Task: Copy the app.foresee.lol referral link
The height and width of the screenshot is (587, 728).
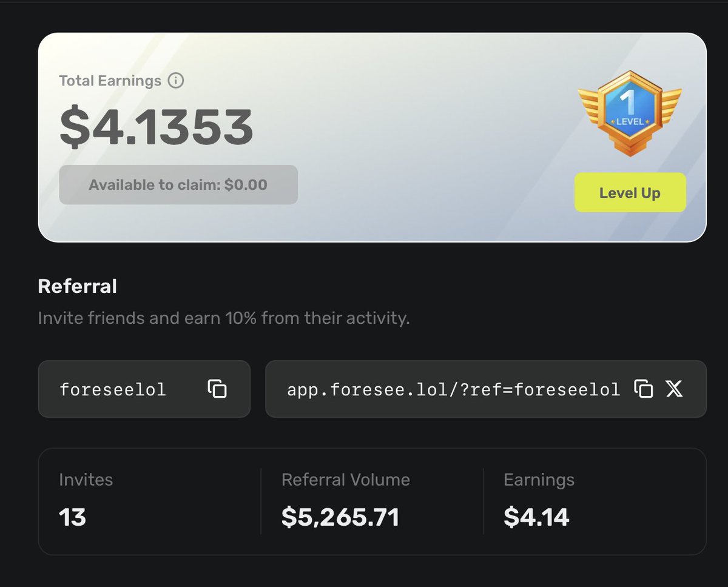Action: 643,389
